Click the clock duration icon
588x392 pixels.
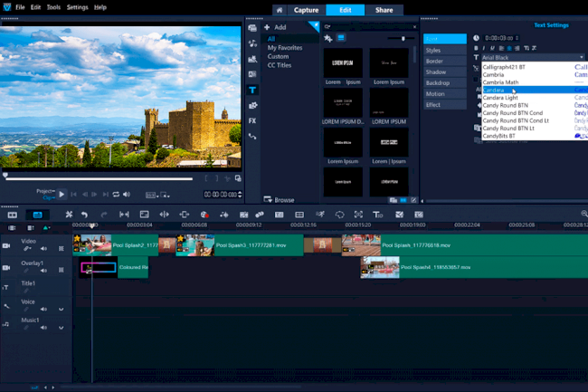[476, 38]
